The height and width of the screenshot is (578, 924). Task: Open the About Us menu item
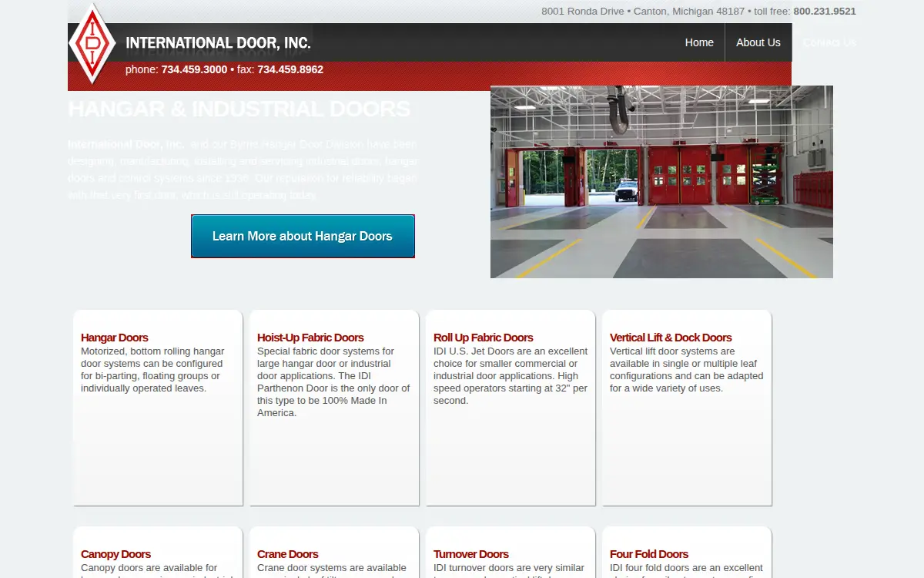point(758,42)
